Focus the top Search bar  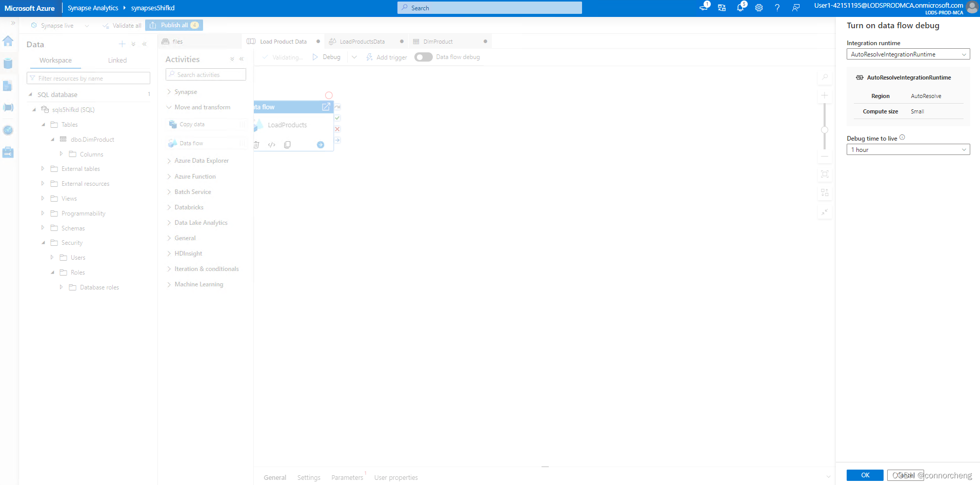(x=490, y=8)
